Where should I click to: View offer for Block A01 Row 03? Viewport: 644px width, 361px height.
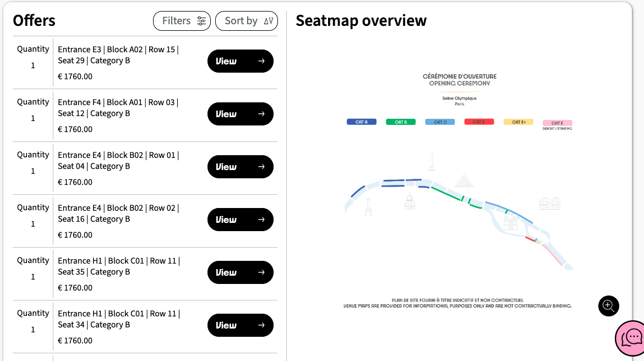pyautogui.click(x=240, y=114)
